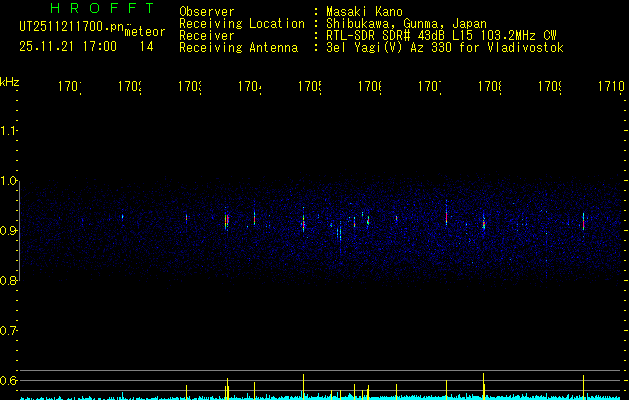This screenshot has height=400, width=629.
Task: Click the green HROFFT title
Action: coord(102,8)
